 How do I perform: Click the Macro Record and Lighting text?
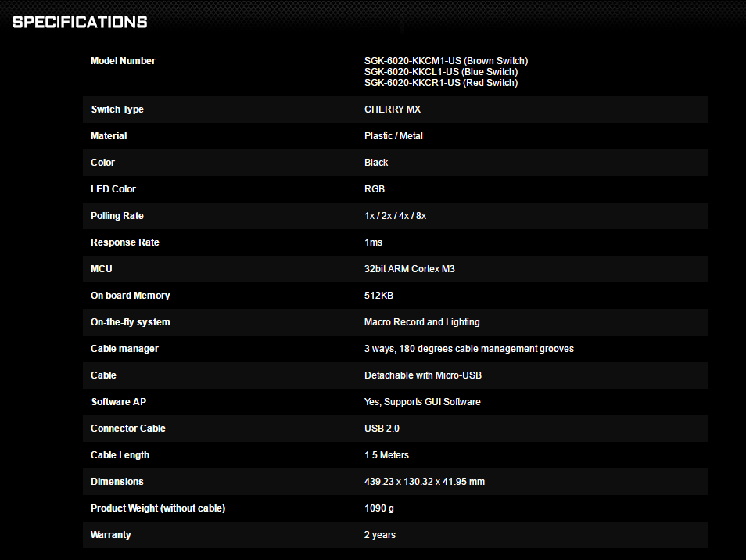(422, 322)
